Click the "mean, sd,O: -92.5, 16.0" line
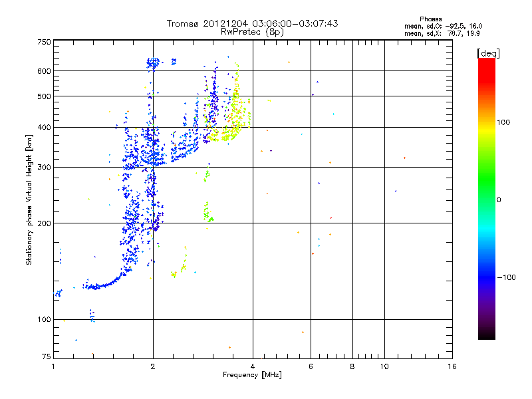 (443, 26)
